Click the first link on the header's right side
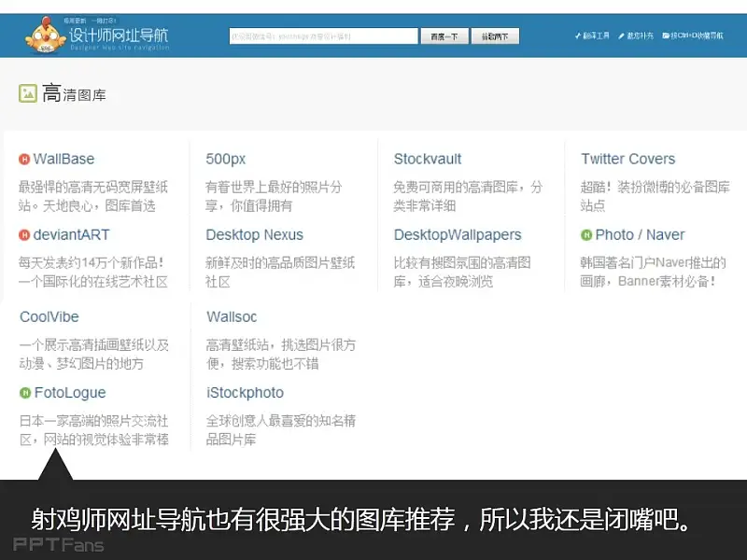The width and height of the screenshot is (747, 560). click(x=592, y=36)
